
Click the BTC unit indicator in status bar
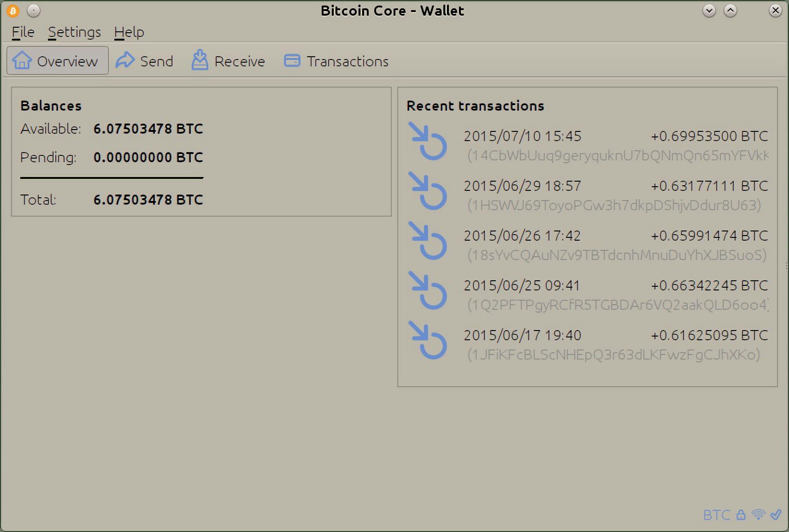(x=717, y=515)
